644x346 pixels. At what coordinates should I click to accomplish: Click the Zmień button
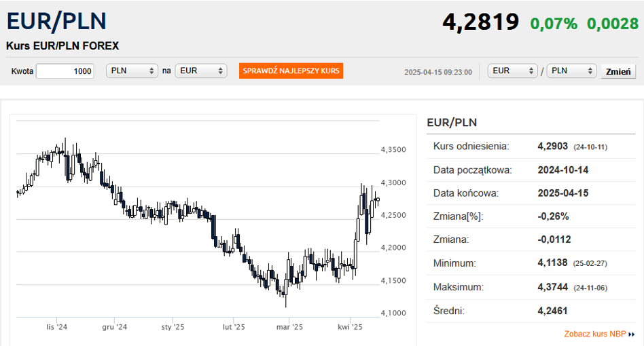618,71
